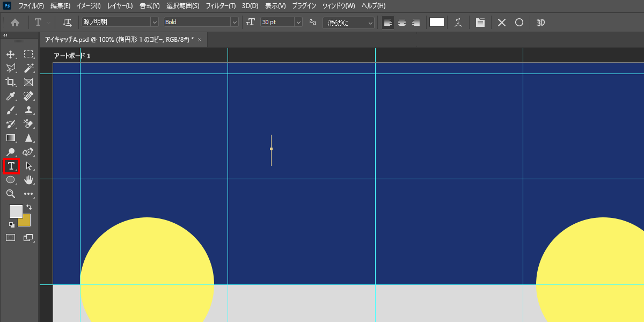Select the Path Selection arrow tool
The height and width of the screenshot is (322, 644).
[28, 166]
